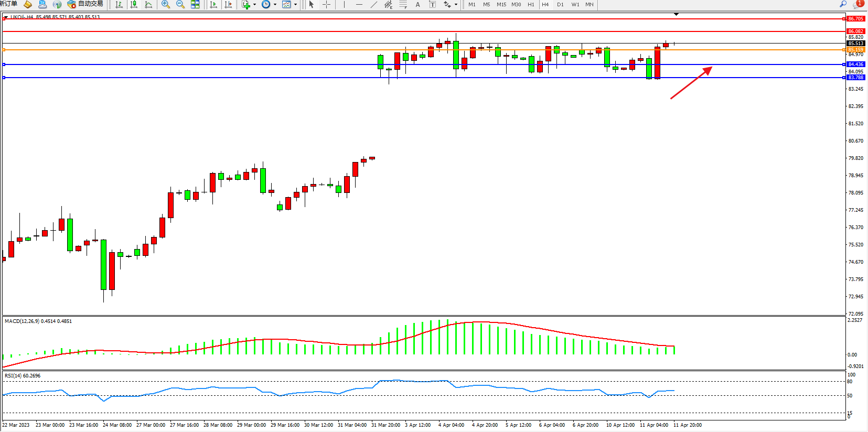Select the horizontal line drawing tool
Screen dimensions: 868x432
(359, 5)
